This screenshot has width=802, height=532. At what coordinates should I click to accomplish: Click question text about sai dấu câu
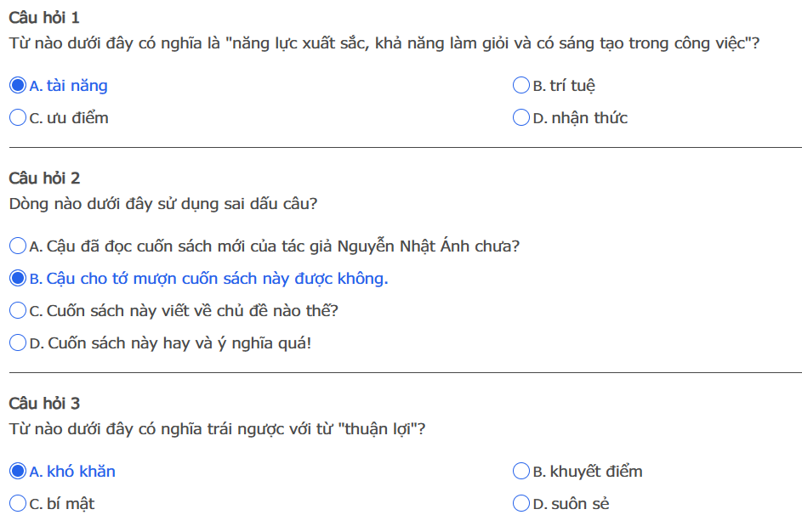tap(163, 204)
